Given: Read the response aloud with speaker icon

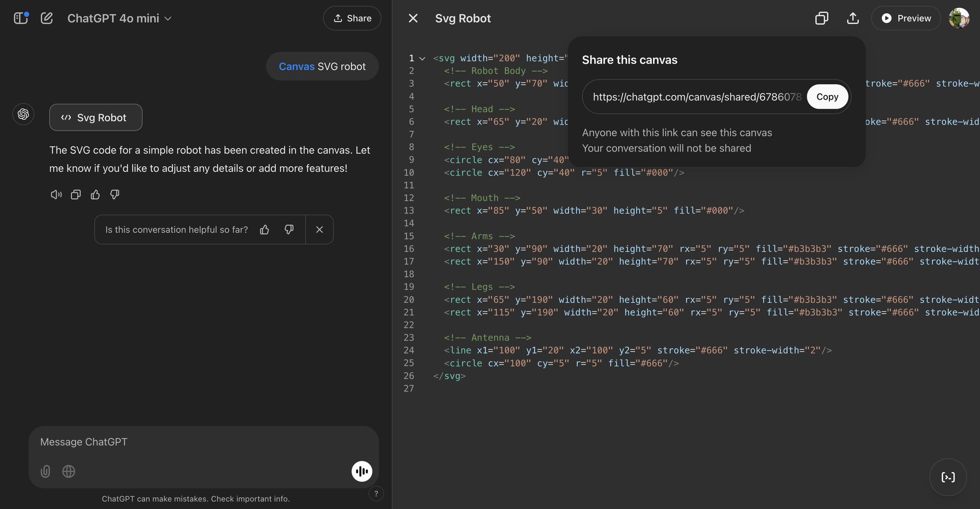Looking at the screenshot, I should tap(56, 194).
